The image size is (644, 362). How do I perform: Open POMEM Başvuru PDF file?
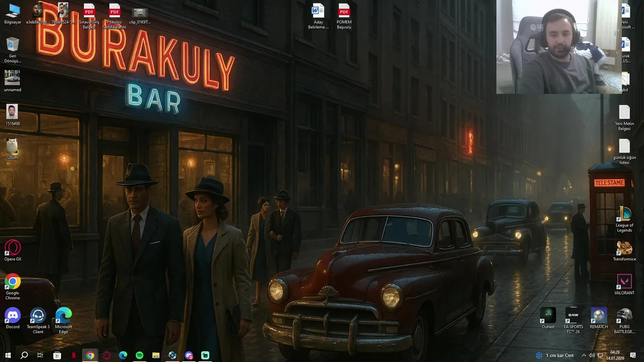tap(344, 16)
